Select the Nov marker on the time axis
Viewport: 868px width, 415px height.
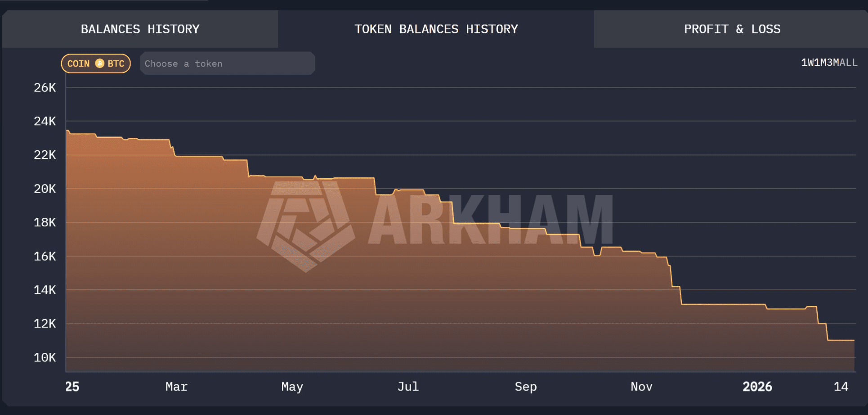641,387
